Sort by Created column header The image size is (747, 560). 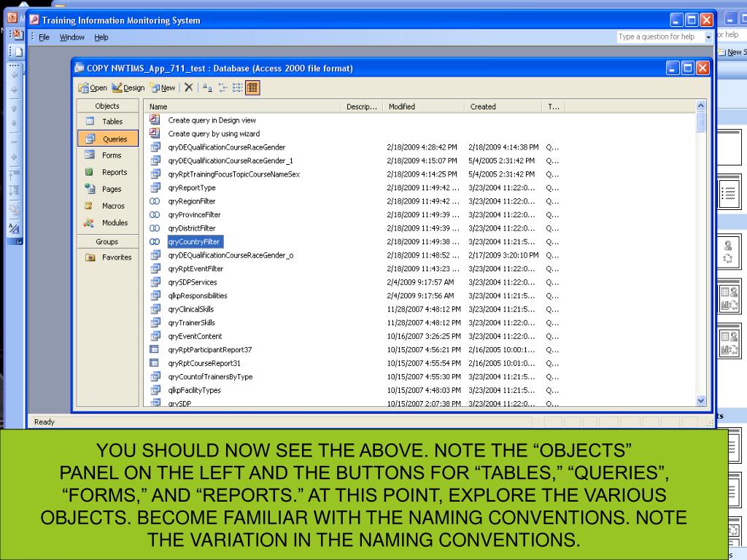[x=503, y=106]
